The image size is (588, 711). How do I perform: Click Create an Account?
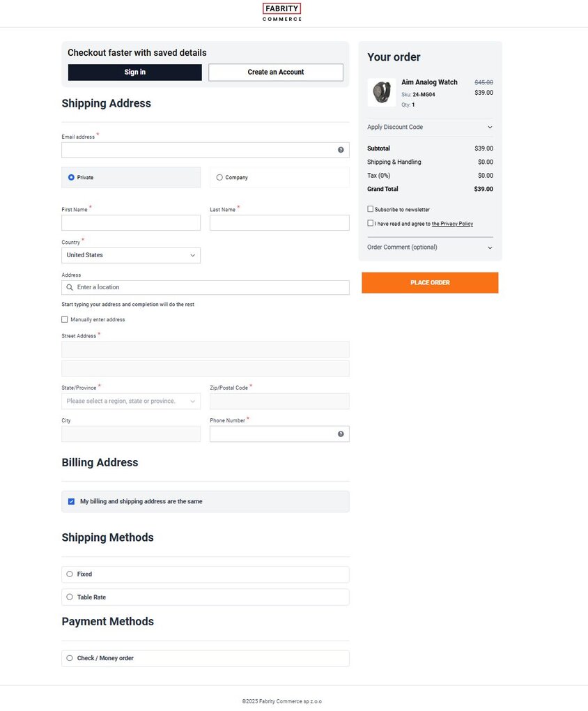(275, 72)
